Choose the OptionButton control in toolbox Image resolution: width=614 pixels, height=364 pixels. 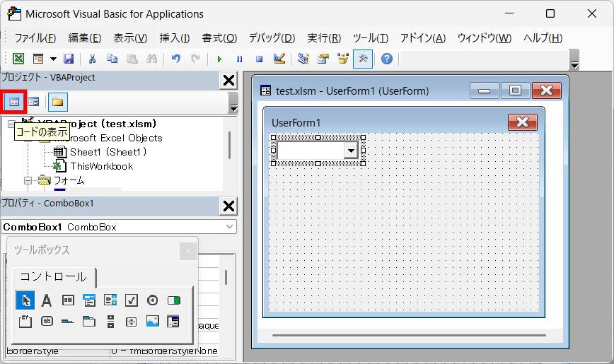pyautogui.click(x=152, y=300)
